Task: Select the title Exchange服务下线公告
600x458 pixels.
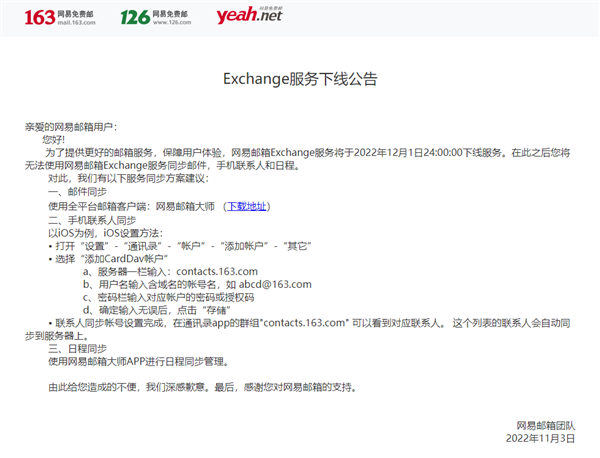Action: [300, 79]
